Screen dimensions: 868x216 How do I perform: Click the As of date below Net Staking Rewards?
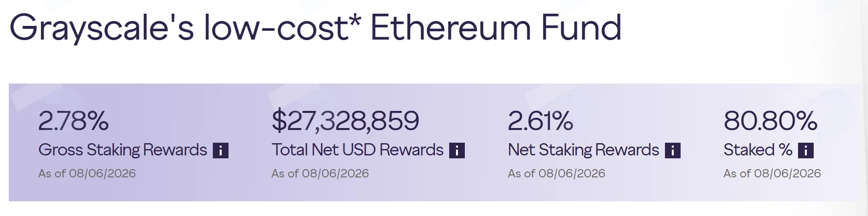coord(557,173)
